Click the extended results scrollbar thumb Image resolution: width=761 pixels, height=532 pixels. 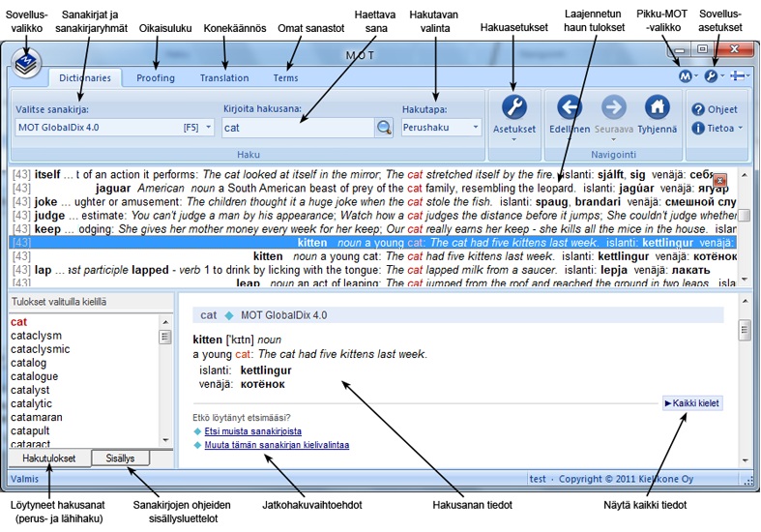pyautogui.click(x=745, y=215)
